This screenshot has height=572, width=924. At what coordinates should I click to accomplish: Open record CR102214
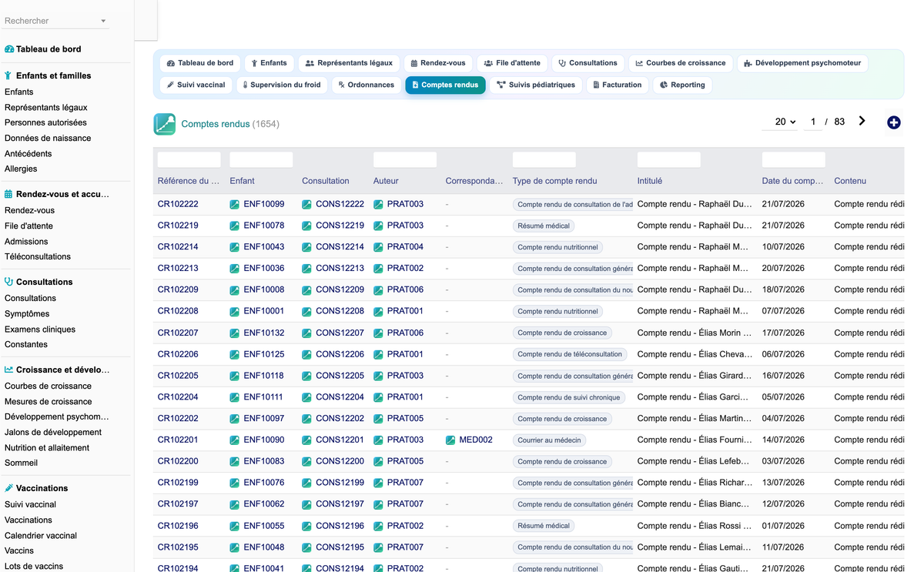(178, 247)
